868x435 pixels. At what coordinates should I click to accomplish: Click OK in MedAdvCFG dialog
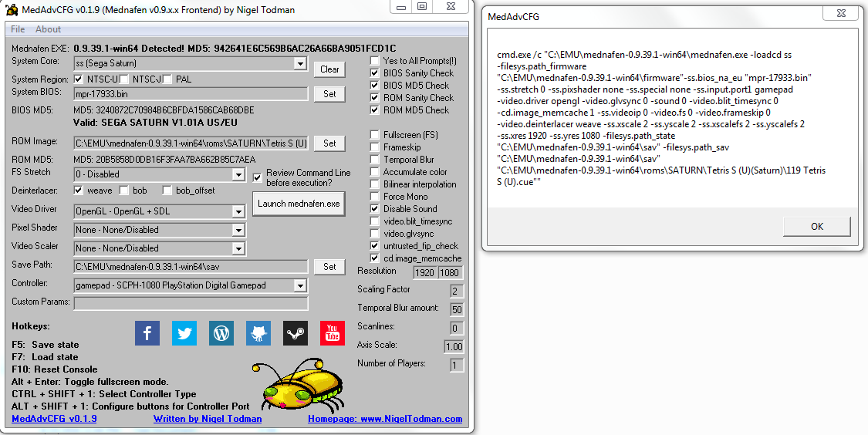(817, 226)
